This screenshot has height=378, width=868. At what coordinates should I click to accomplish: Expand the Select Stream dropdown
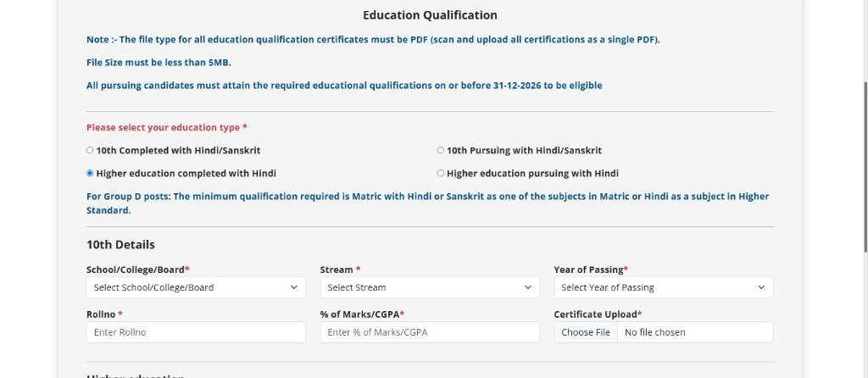click(430, 287)
